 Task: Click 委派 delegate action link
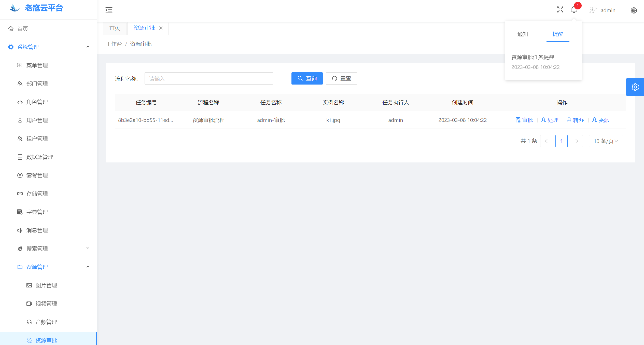tap(601, 120)
